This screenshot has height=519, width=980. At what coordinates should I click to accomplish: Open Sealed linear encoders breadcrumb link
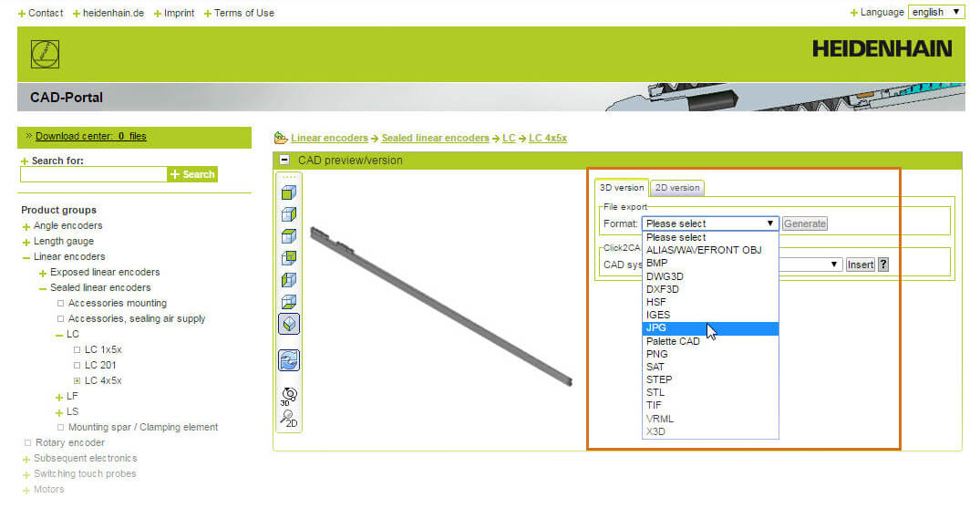coord(435,138)
